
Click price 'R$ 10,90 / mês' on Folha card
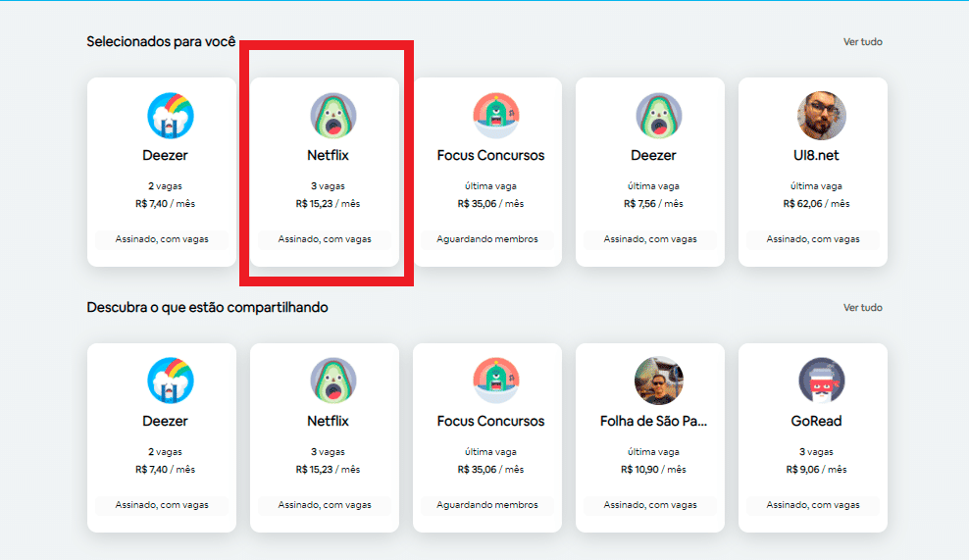click(x=653, y=469)
